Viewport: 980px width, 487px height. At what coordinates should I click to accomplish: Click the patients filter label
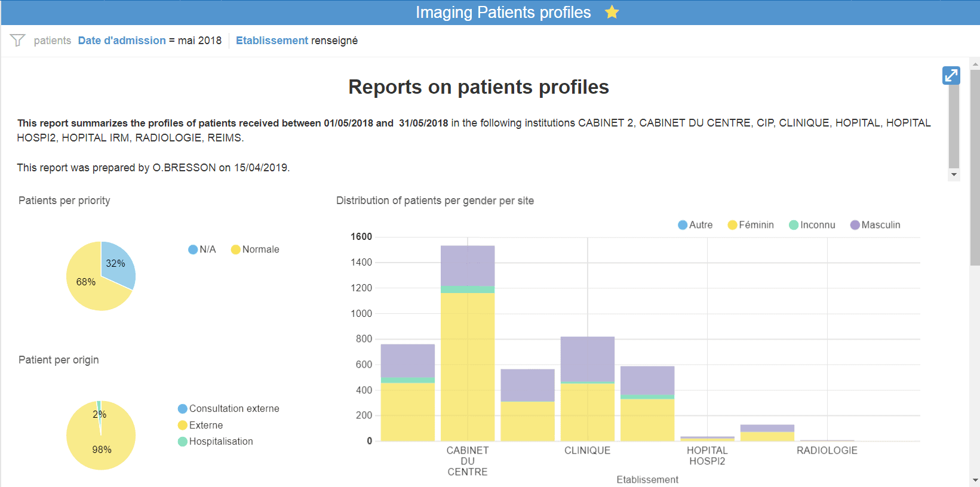click(53, 41)
